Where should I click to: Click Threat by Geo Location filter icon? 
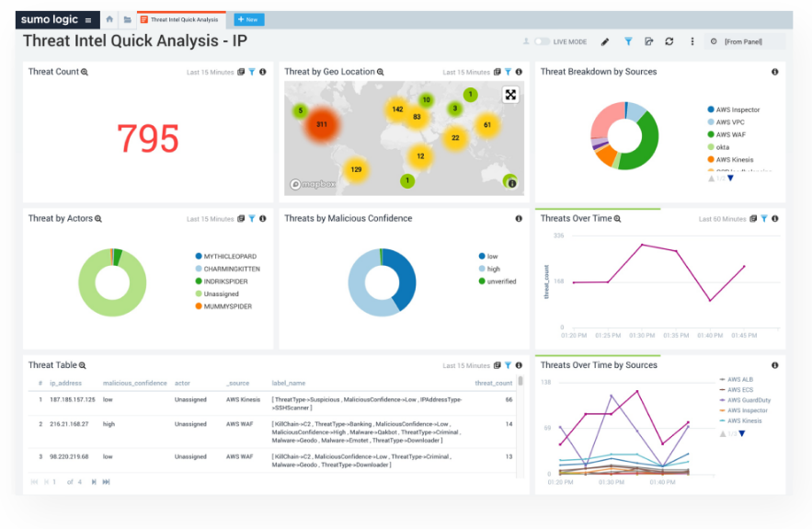(x=508, y=72)
